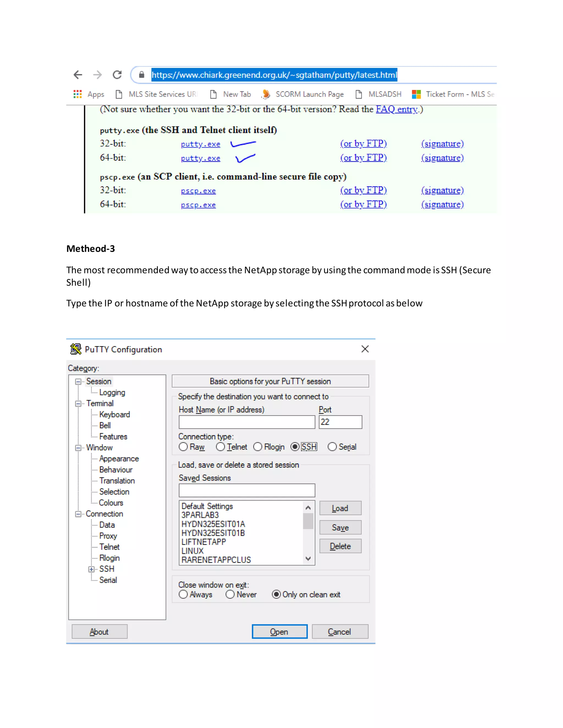
Task: Select Session category in tree
Action: point(99,381)
